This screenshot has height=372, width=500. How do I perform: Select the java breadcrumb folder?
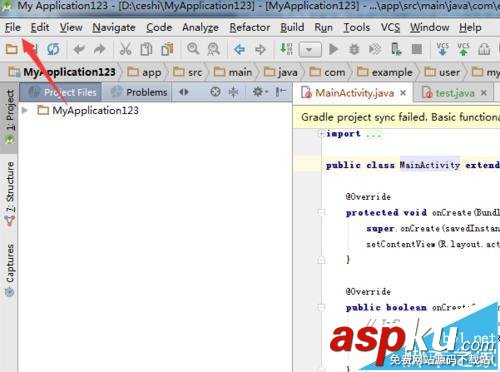pos(281,72)
